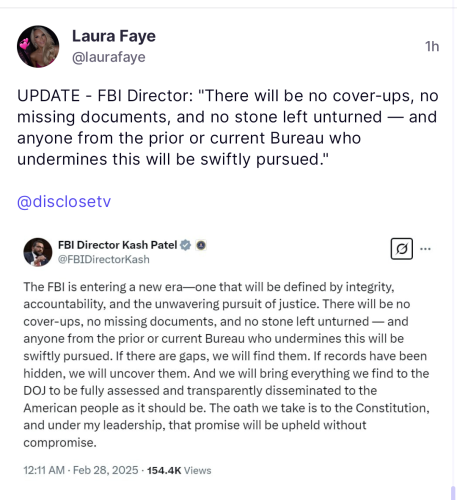Screen dimensions: 457x500
Task: Click the Laura Faye display name
Action: (114, 36)
